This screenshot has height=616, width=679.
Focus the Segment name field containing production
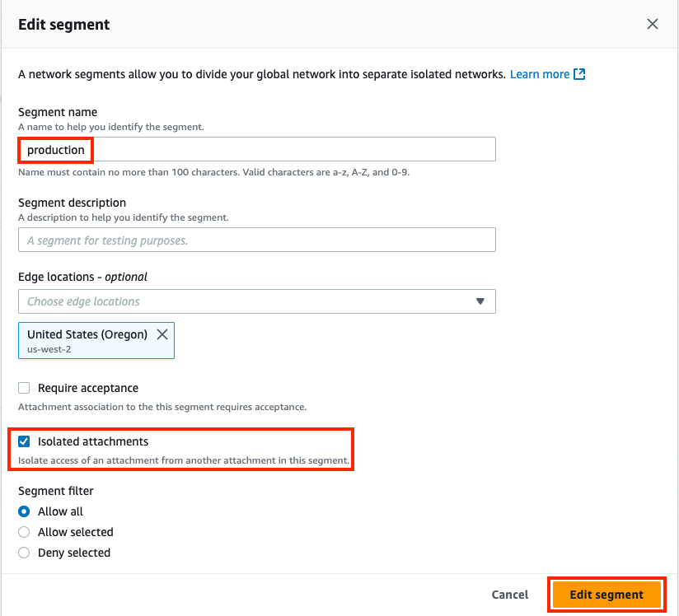point(257,149)
